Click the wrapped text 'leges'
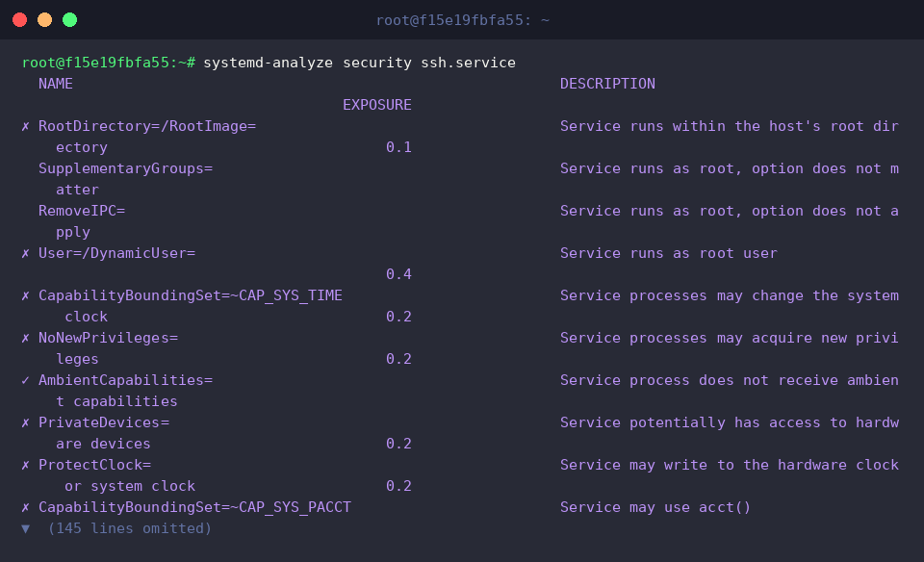This screenshot has width=924, height=562. (77, 359)
